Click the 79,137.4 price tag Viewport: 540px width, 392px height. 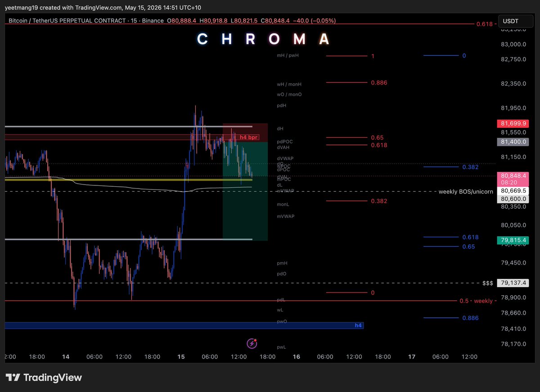coord(512,283)
